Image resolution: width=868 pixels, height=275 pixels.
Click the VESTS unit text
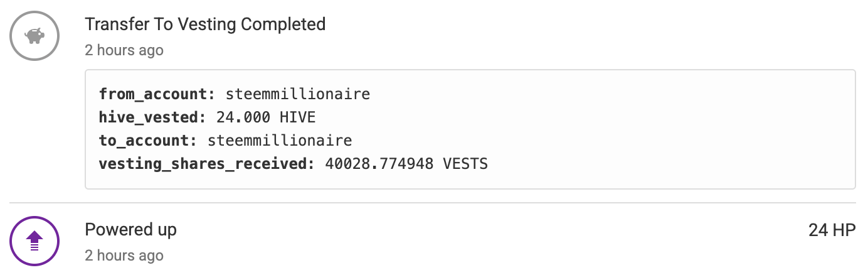point(465,164)
